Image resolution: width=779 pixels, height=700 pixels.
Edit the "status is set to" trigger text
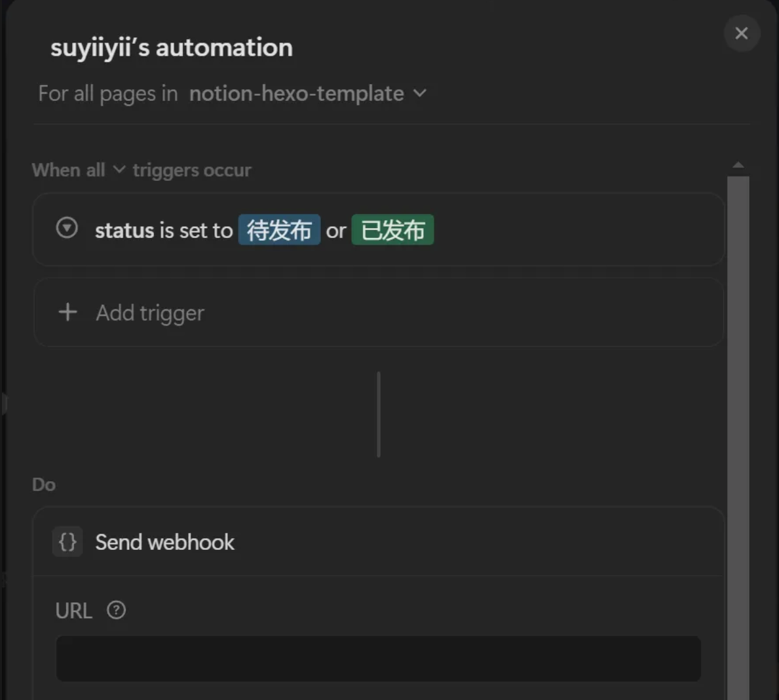pos(164,231)
